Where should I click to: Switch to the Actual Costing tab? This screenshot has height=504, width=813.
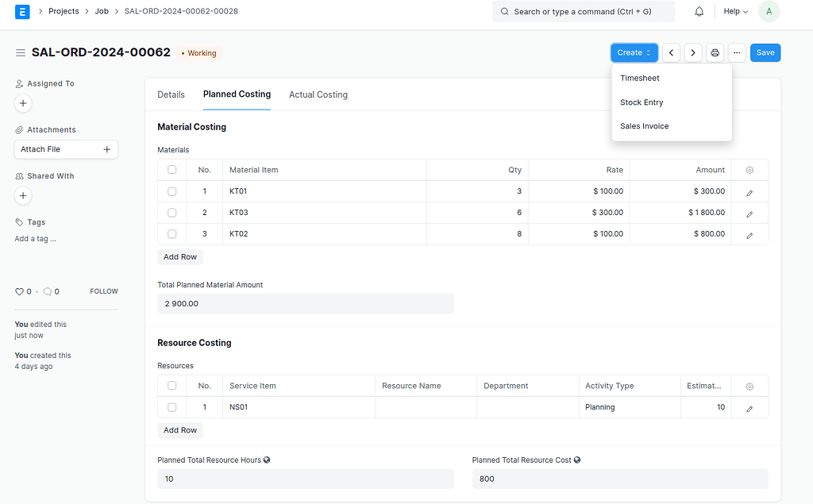click(x=318, y=94)
